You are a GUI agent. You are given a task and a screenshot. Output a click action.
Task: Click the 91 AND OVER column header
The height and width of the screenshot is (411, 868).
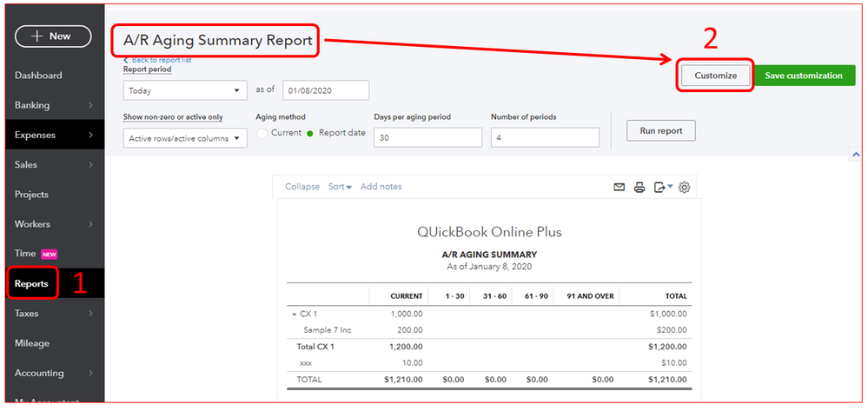589,296
